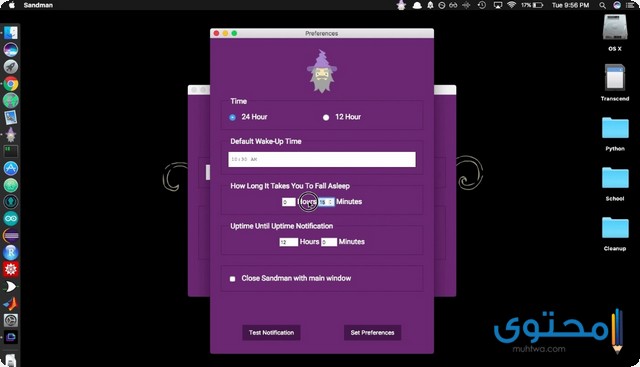Open Time Machine menu bar icon

coord(482,5)
